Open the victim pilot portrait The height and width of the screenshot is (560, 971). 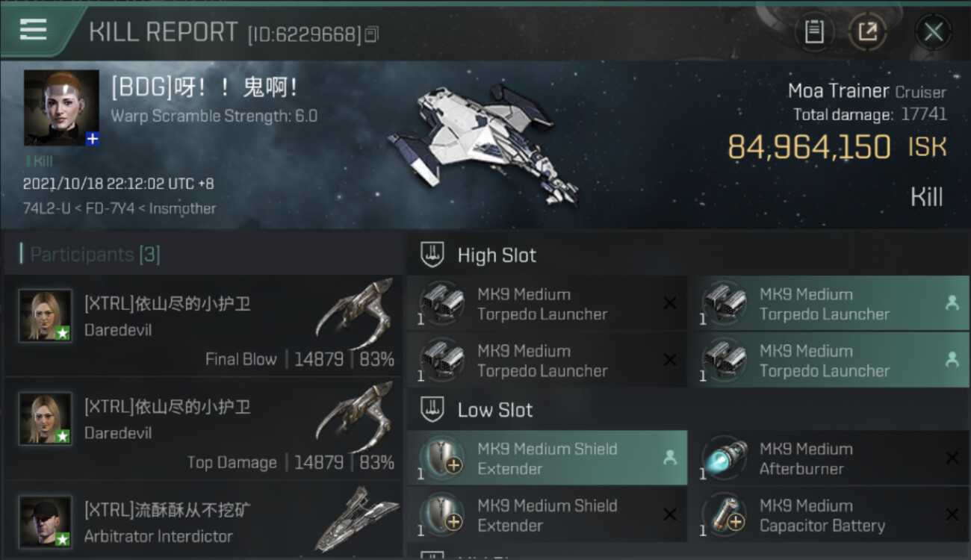tap(61, 108)
